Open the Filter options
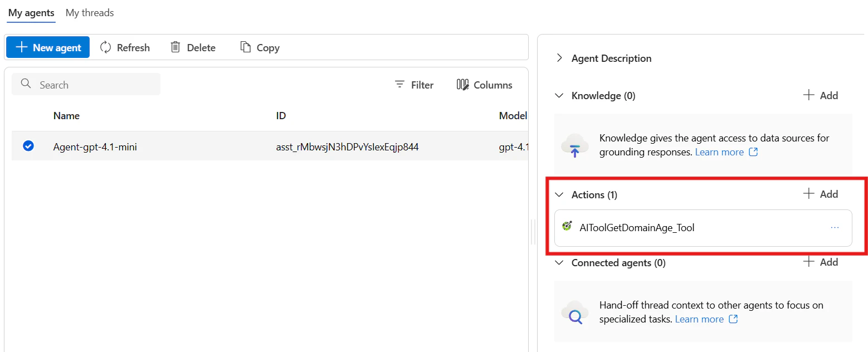The image size is (868, 352). pyautogui.click(x=414, y=85)
